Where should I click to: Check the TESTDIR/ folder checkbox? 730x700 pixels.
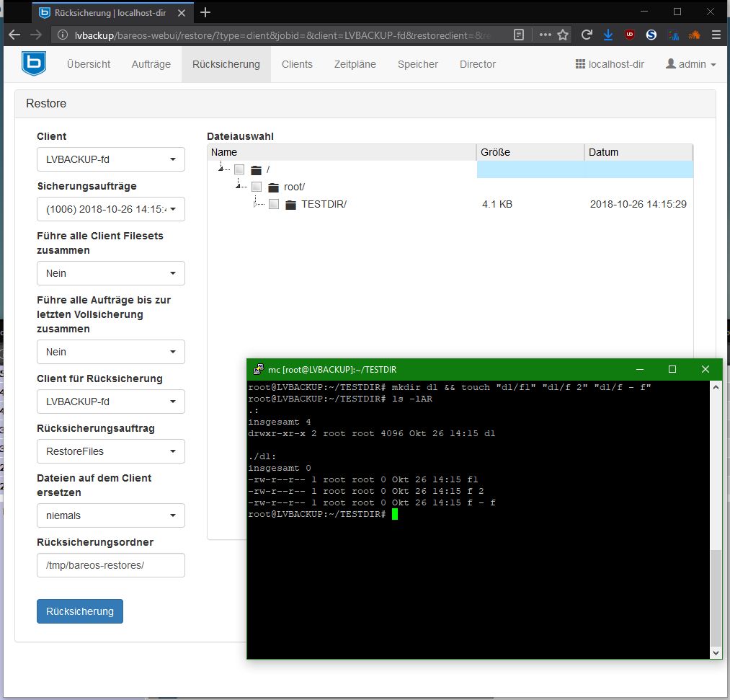pos(274,205)
